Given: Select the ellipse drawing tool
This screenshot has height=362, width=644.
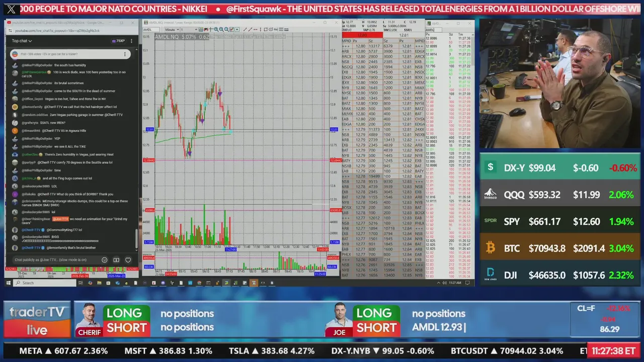Looking at the screenshot, I should click(x=271, y=30).
